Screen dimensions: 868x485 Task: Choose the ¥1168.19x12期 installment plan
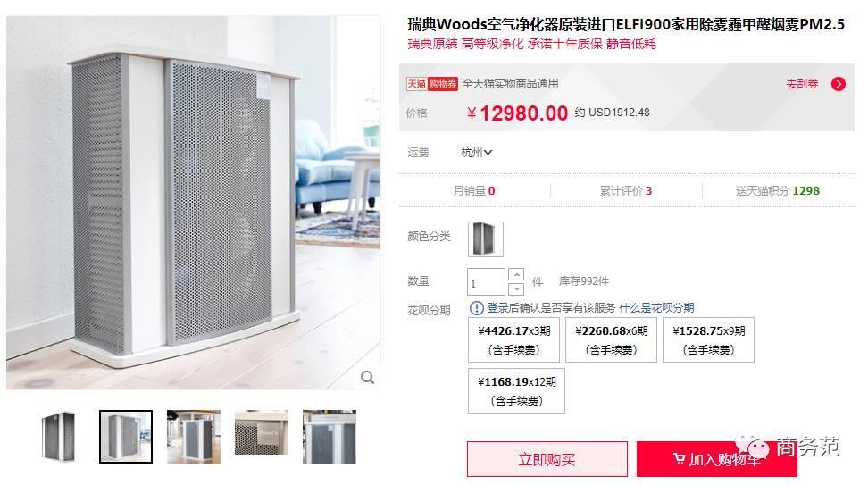point(516,391)
